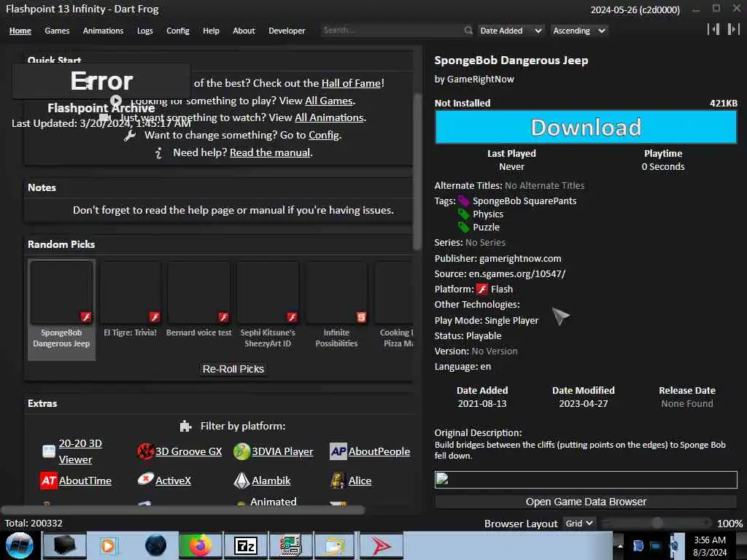The height and width of the screenshot is (560, 747).
Task: Click the 20-20 3D Viewer icon
Action: (49, 451)
